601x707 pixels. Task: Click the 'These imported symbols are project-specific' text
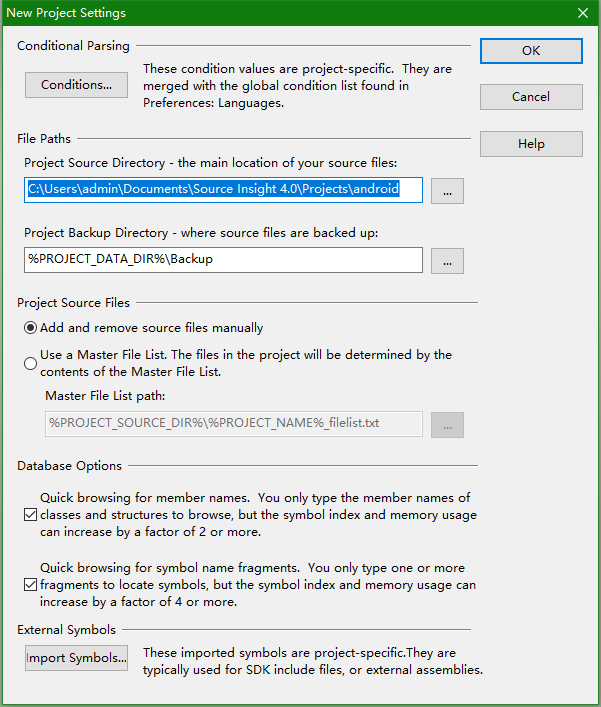pyautogui.click(x=313, y=661)
